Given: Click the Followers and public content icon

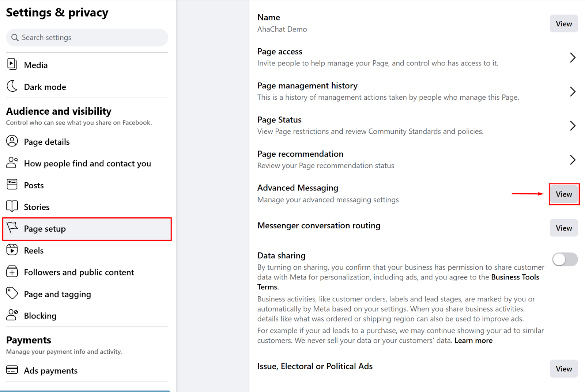Looking at the screenshot, I should [12, 271].
